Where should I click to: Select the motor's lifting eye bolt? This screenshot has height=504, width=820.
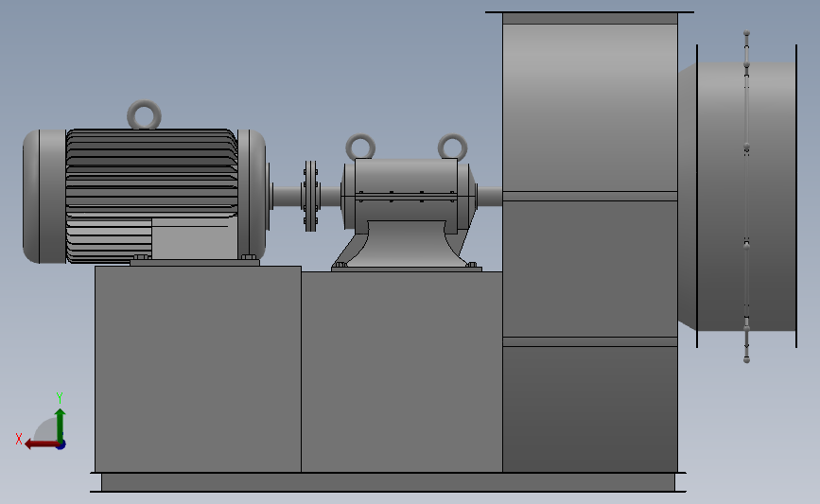(x=145, y=115)
